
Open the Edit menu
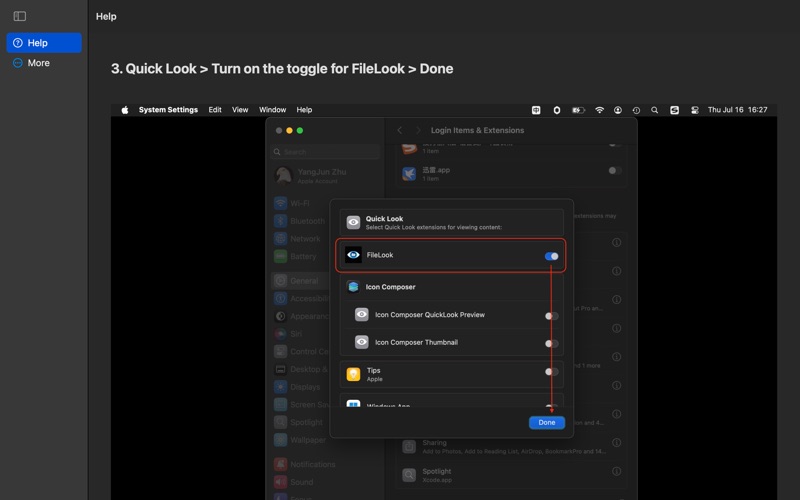(x=215, y=110)
